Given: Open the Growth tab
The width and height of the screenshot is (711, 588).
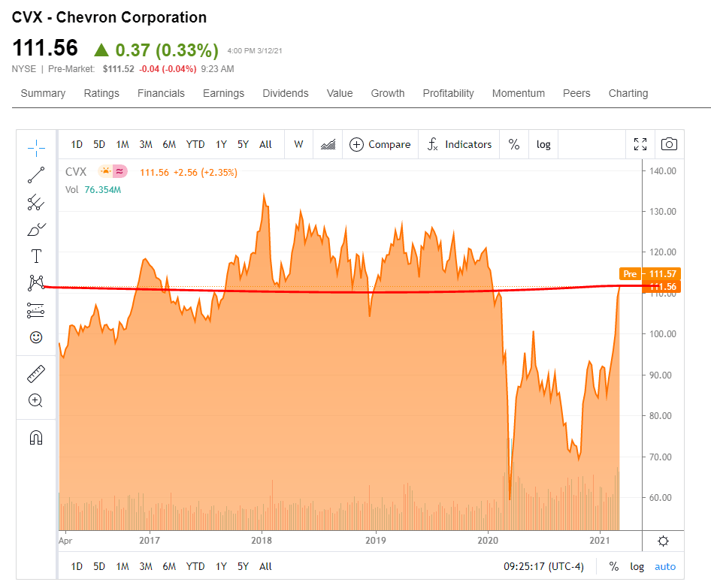Looking at the screenshot, I should pyautogui.click(x=388, y=93).
